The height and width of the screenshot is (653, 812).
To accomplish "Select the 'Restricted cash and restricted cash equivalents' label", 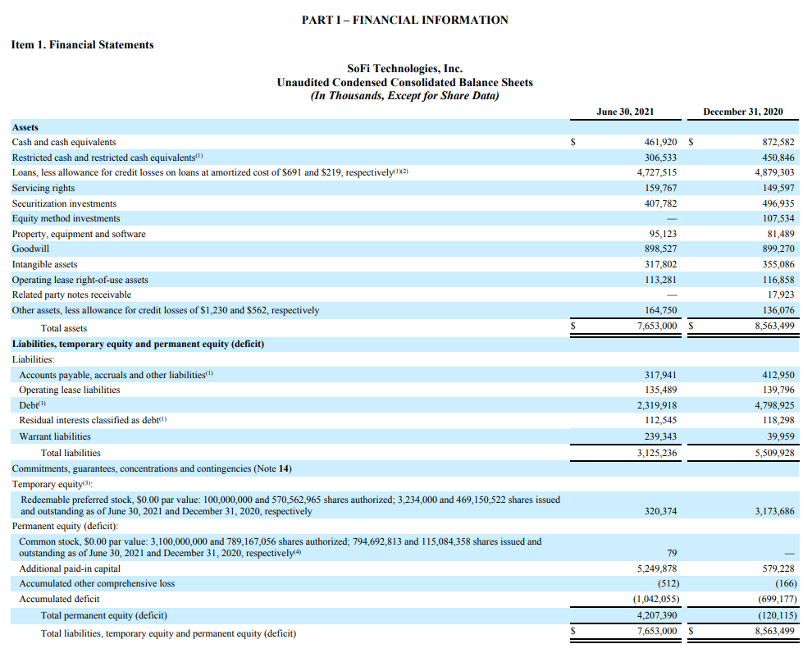I will tap(107, 158).
